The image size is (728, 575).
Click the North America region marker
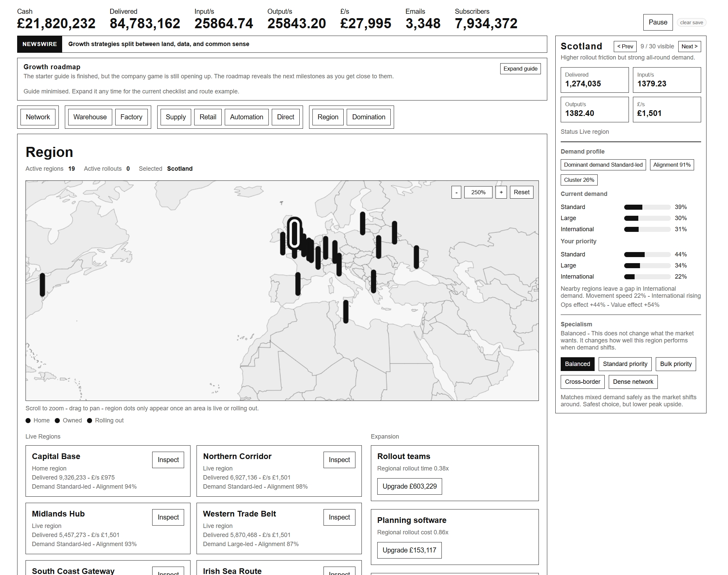(x=42, y=284)
